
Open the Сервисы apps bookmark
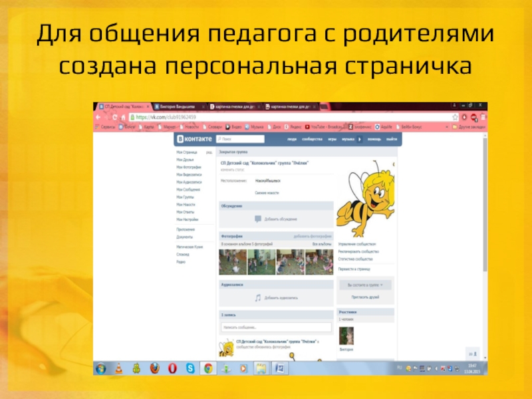pos(105,127)
